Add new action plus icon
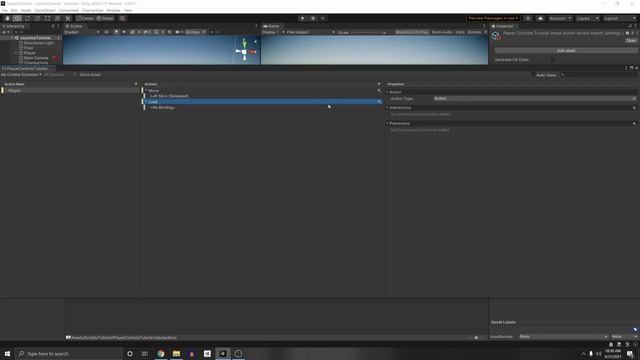Screen dimensions: 640x360 379,84
